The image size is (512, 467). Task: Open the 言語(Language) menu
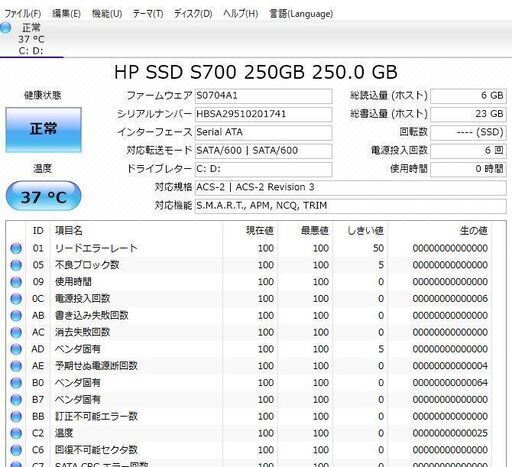pos(301,14)
